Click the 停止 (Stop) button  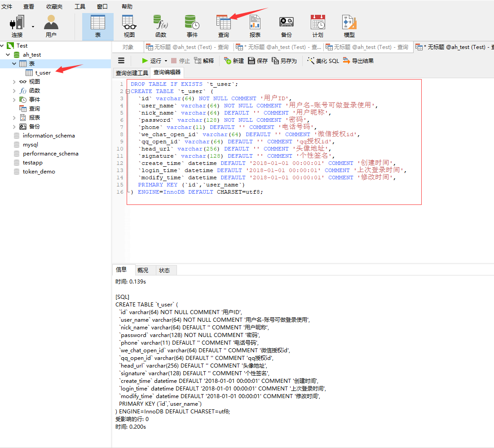coord(181,61)
